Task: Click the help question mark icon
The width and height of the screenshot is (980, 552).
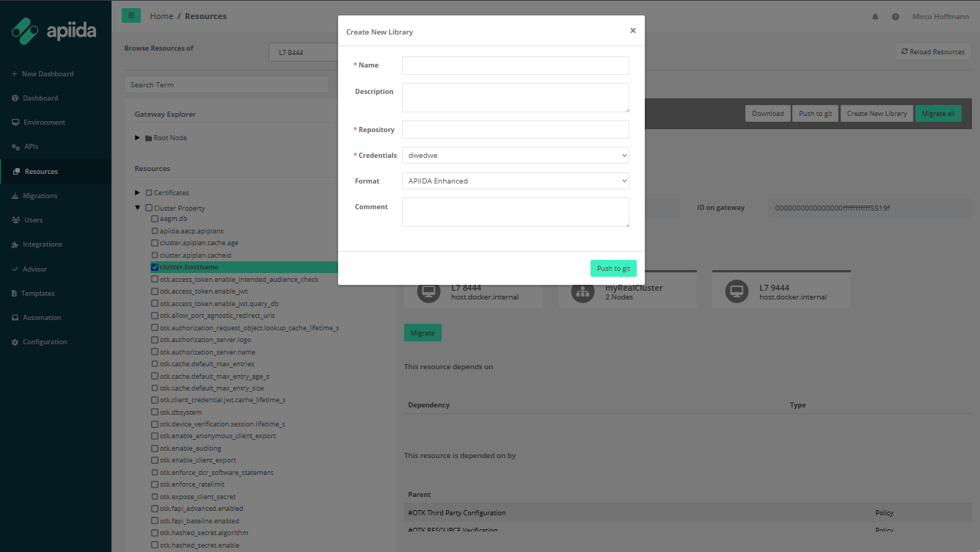Action: click(896, 17)
